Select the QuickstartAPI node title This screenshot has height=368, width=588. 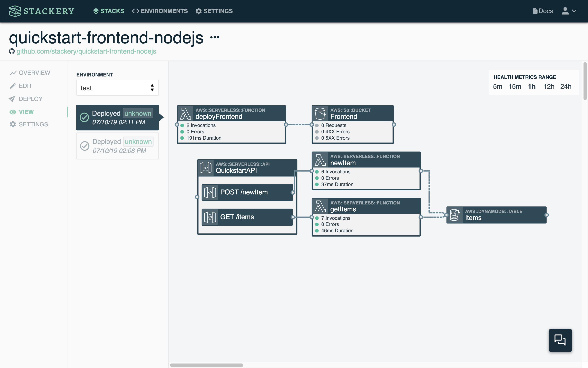point(236,170)
